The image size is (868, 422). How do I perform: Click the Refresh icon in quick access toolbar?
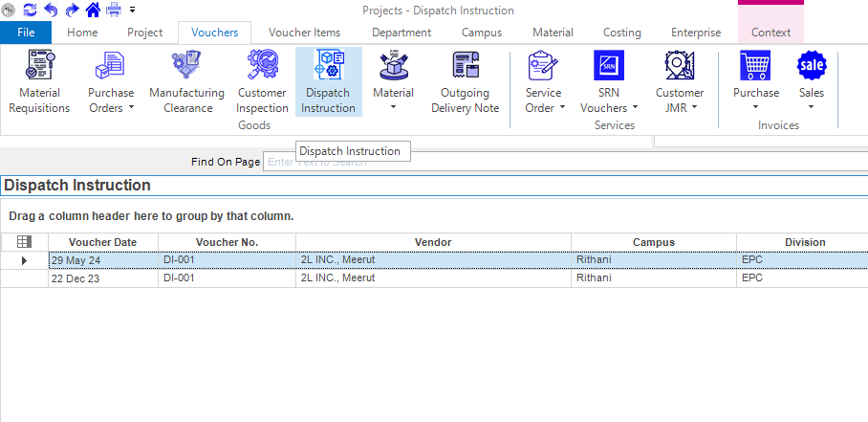coord(30,10)
